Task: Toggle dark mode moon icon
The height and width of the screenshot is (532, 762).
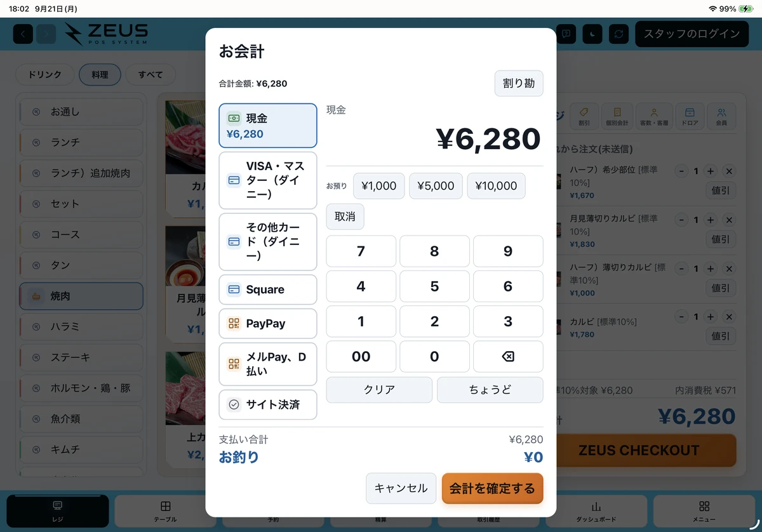Action: point(592,34)
